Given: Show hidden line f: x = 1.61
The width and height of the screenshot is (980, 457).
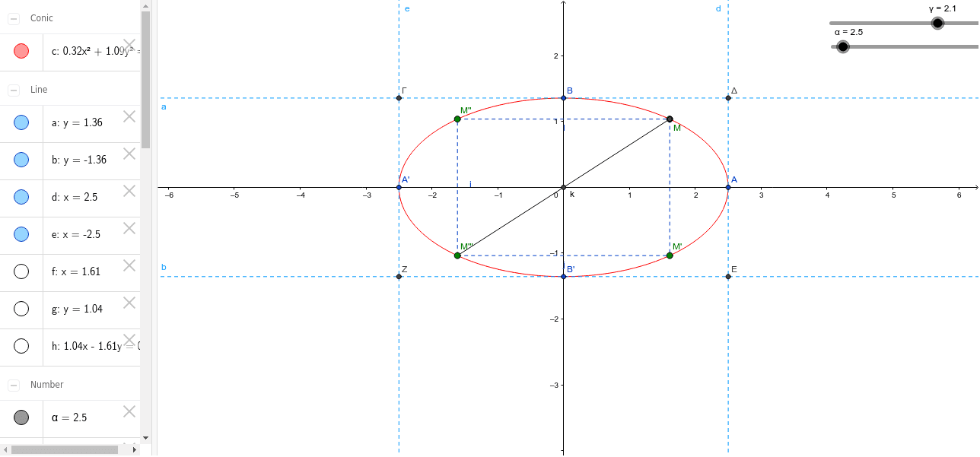Looking at the screenshot, I should coord(21,271).
